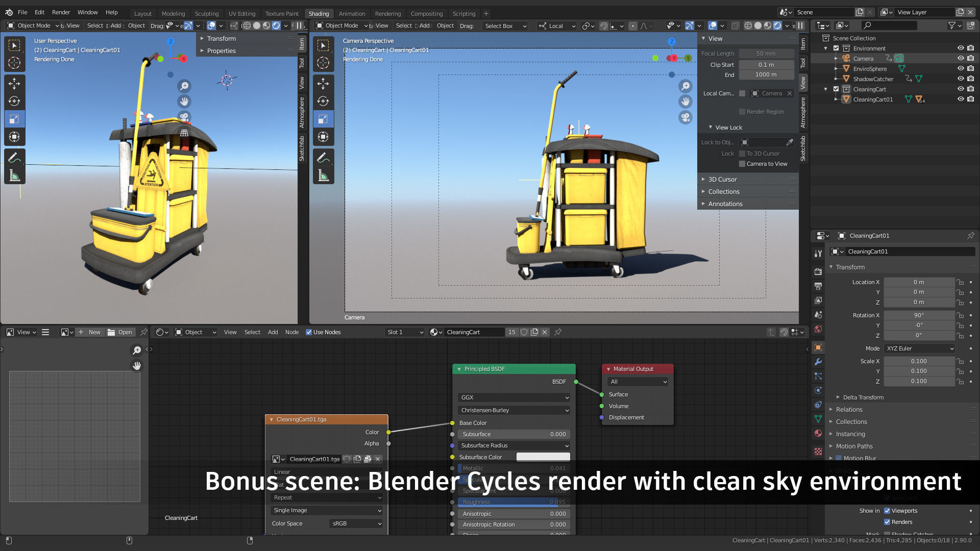Open the Render menu
This screenshot has width=980, height=551.
(61, 12)
